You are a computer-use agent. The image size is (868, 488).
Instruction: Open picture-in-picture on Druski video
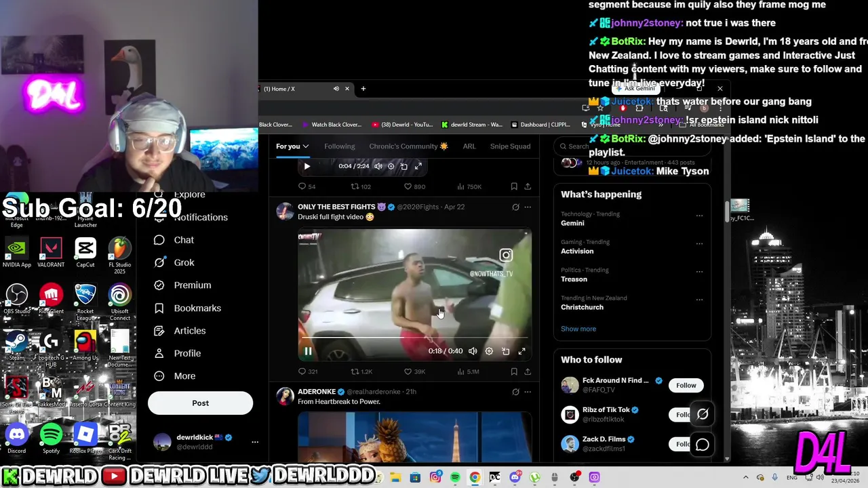(505, 351)
